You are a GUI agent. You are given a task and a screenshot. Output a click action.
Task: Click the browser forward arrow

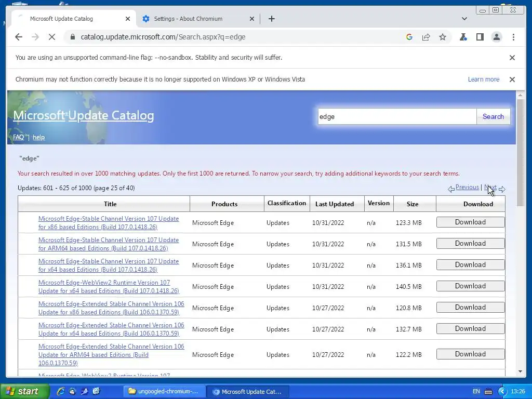coord(35,37)
